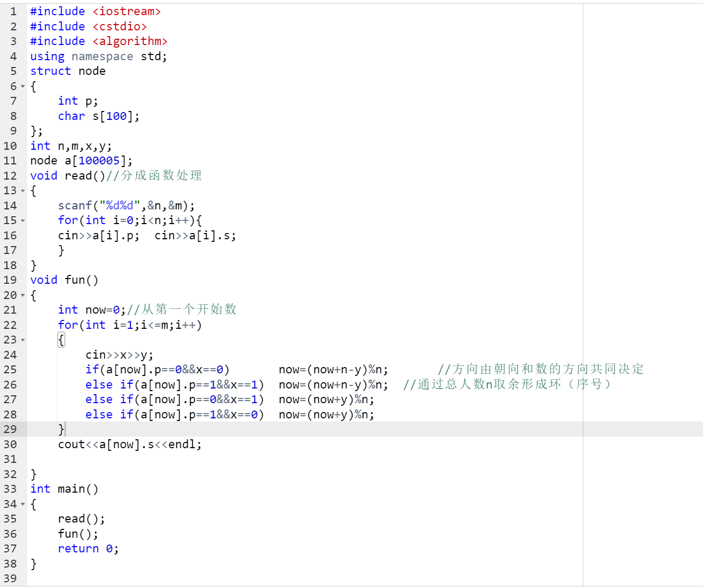Click "now=(now+n-y)%n;" on line 25
Viewport: 703px width, 588px height.
click(x=333, y=370)
